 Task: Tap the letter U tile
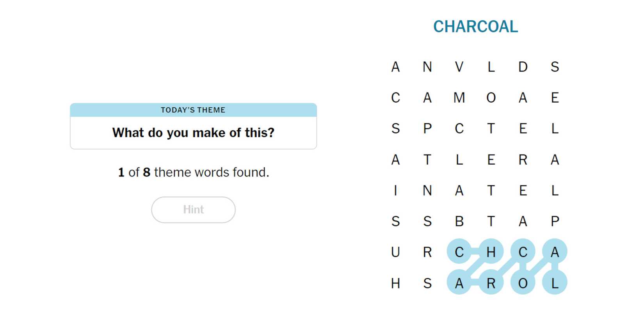pos(395,252)
